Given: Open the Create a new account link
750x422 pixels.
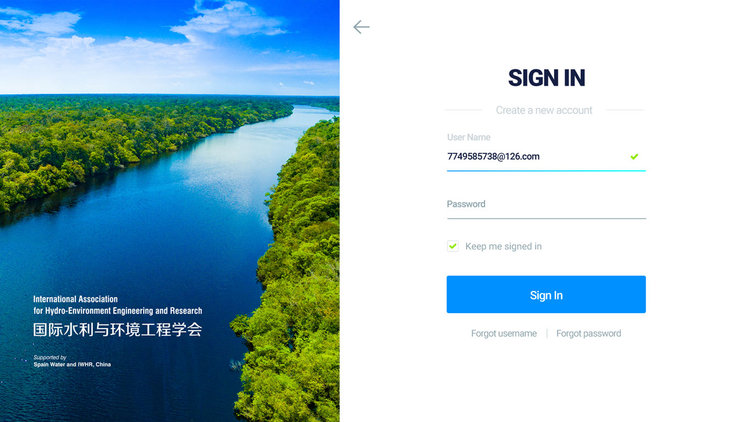Looking at the screenshot, I should point(544,110).
